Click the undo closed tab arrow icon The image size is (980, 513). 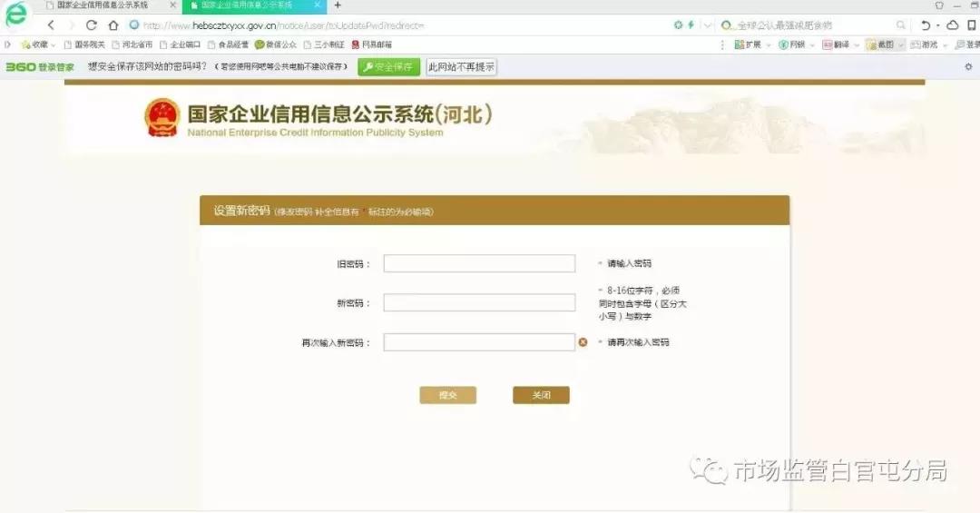pos(925,25)
